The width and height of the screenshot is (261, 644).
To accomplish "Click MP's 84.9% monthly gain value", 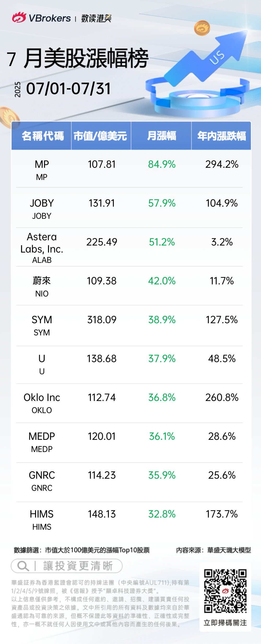I will 162,164.
